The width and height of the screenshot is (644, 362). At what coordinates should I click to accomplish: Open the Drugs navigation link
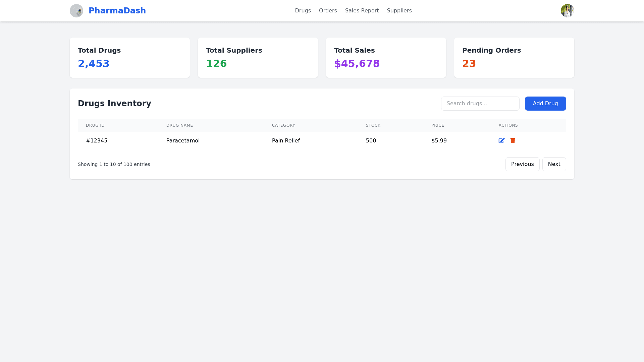pyautogui.click(x=303, y=11)
